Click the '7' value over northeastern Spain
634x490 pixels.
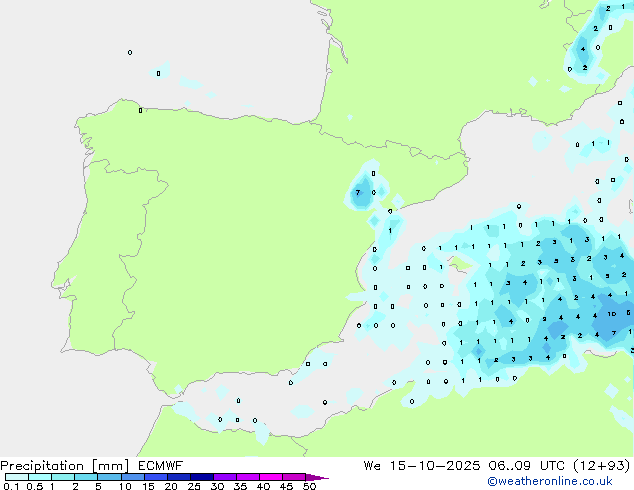pyautogui.click(x=357, y=192)
